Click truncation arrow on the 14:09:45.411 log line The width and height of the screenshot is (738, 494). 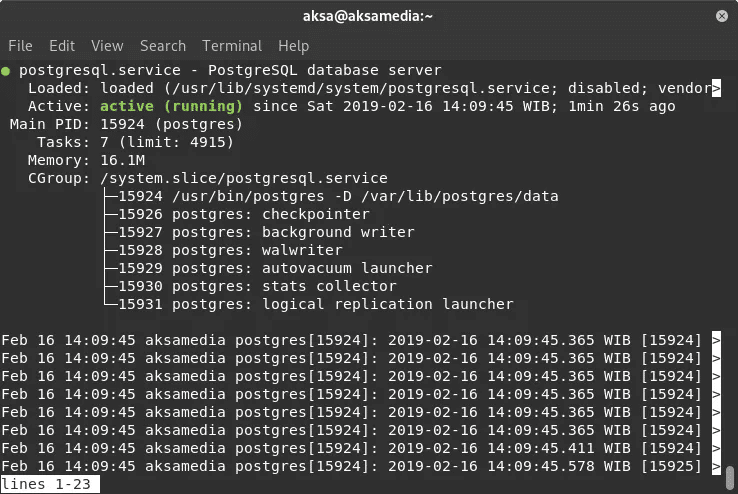pyautogui.click(x=716, y=448)
